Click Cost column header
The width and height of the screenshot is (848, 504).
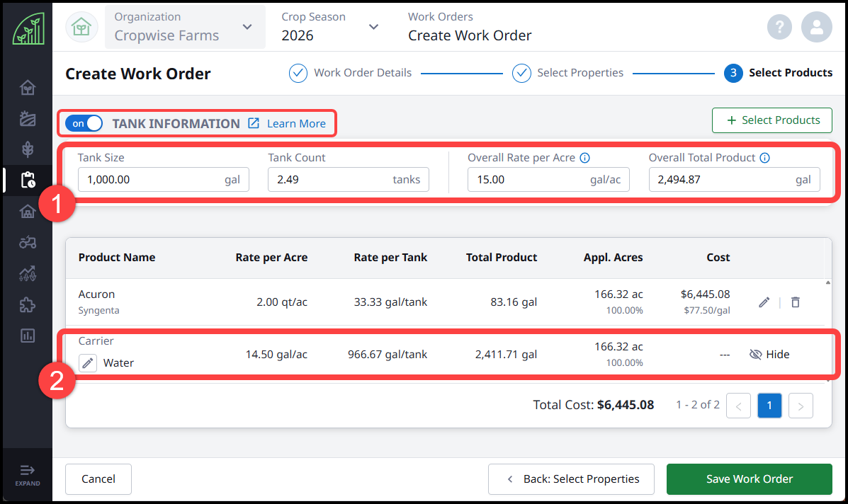click(x=718, y=258)
